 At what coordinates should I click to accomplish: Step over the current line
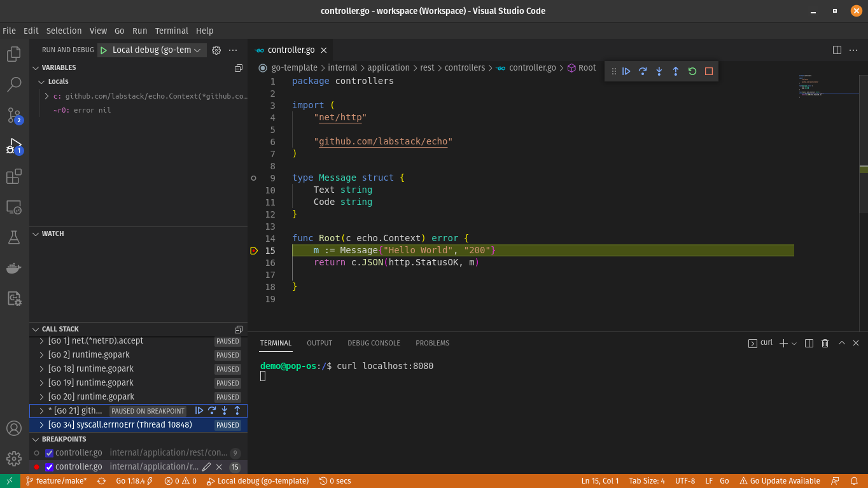(x=643, y=71)
